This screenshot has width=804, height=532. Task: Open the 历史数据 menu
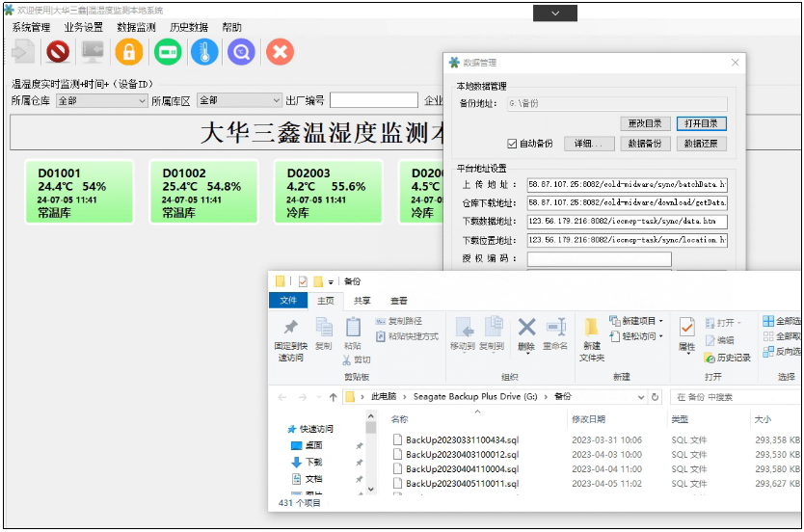click(x=189, y=28)
